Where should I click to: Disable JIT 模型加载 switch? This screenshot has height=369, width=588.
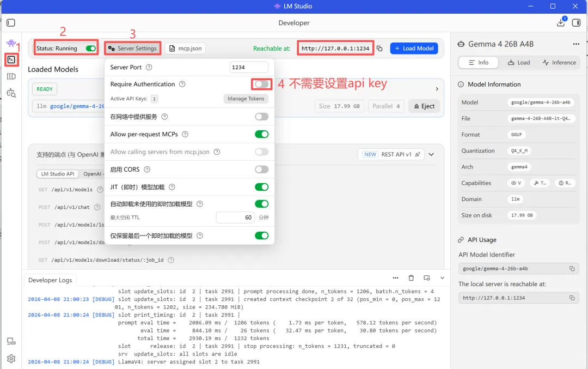point(261,187)
